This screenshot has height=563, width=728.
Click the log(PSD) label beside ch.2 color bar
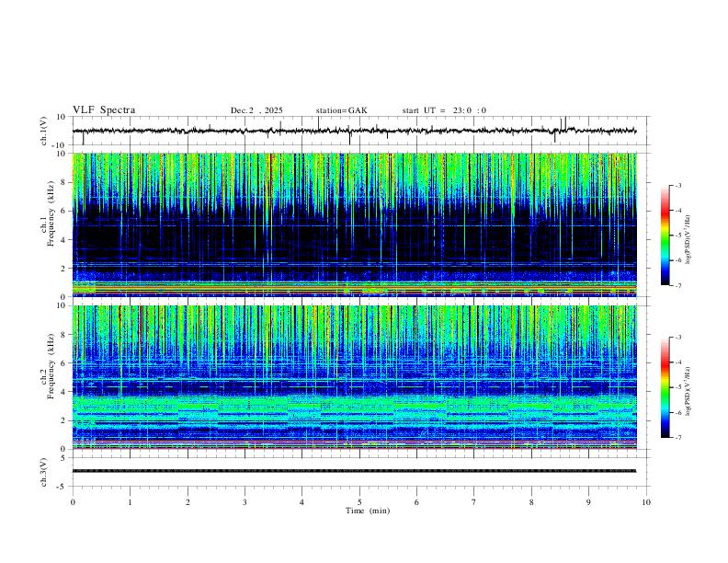pos(688,391)
